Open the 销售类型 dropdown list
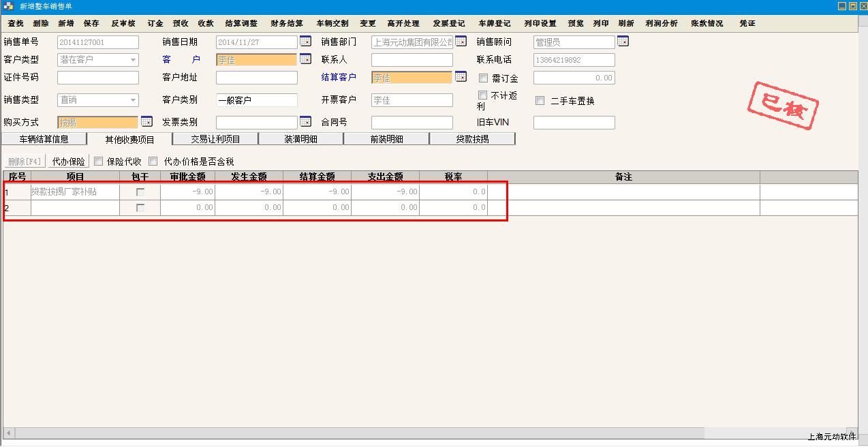 pyautogui.click(x=133, y=100)
